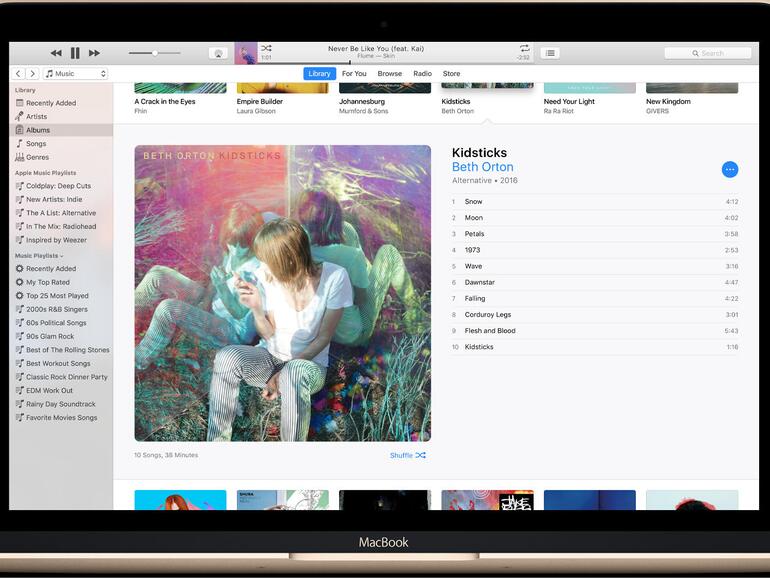This screenshot has height=578, width=770.
Task: Open the AirPlay output button
Action: pos(218,53)
